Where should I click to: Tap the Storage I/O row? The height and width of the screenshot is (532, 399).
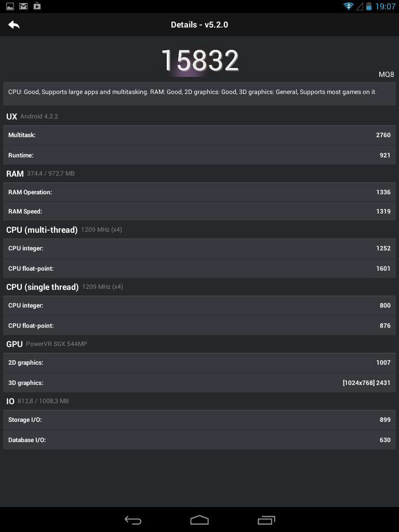tap(199, 420)
